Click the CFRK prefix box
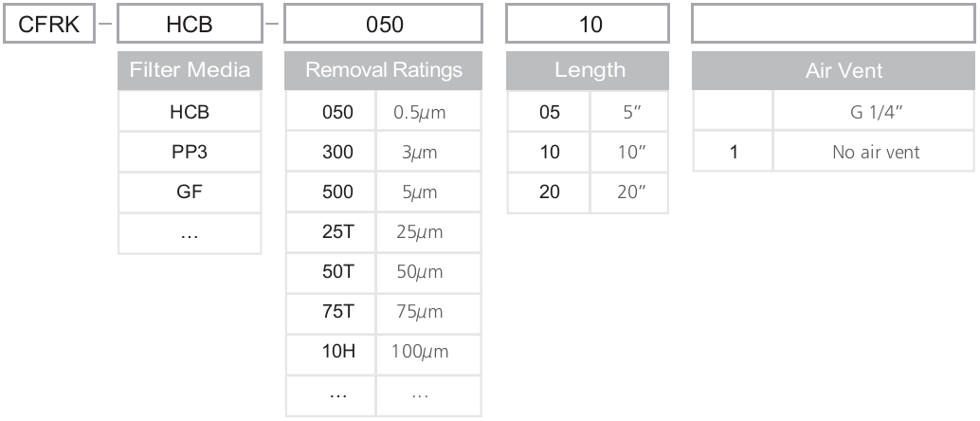Viewport: 980px width, 421px height. 47,25
